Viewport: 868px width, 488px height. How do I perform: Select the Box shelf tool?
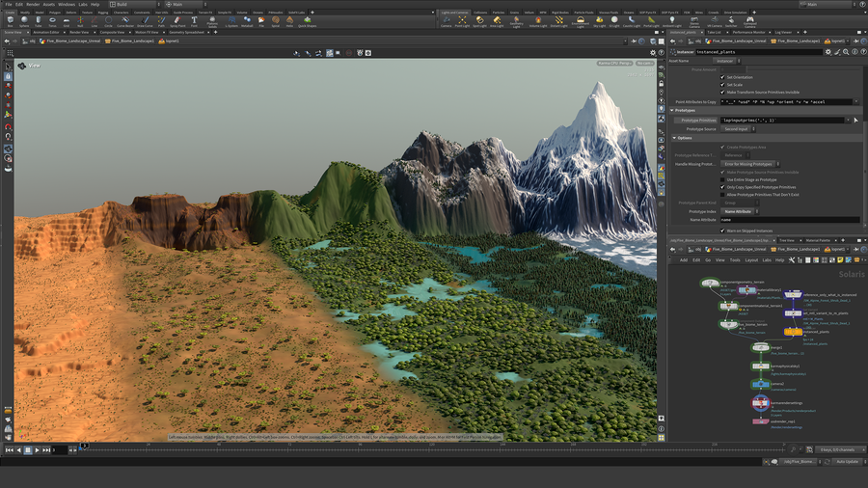[10, 21]
